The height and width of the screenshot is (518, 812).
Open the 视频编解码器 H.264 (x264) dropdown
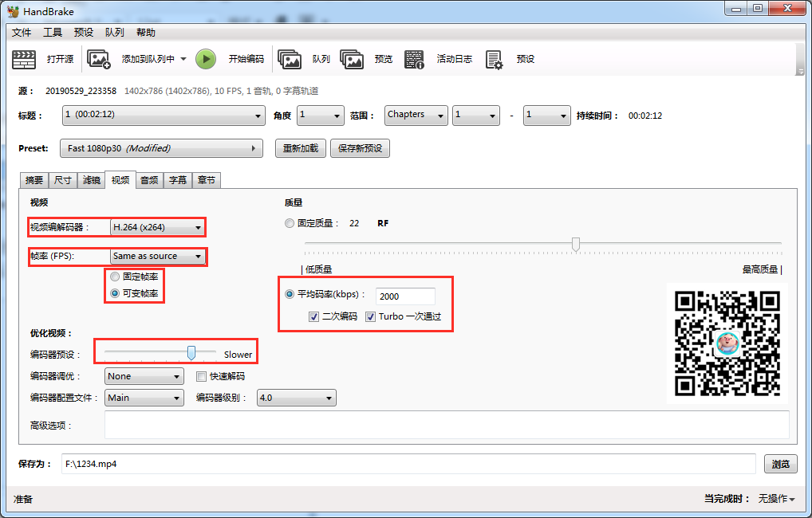157,227
